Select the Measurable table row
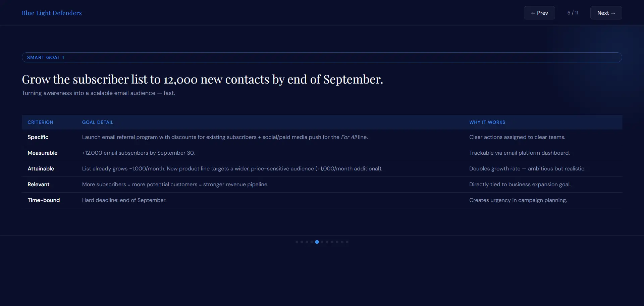The width and height of the screenshot is (644, 306). click(x=322, y=153)
